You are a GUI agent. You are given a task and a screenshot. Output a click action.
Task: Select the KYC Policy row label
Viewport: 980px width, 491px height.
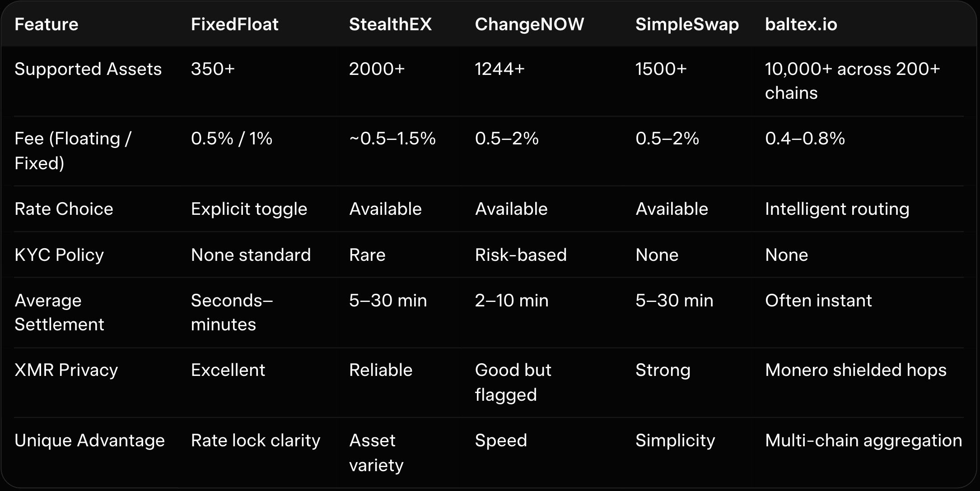(x=59, y=255)
